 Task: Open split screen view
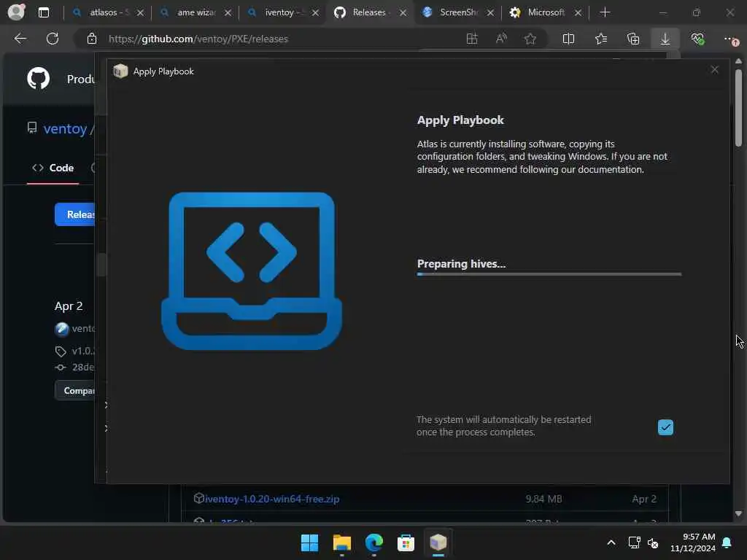pos(568,39)
